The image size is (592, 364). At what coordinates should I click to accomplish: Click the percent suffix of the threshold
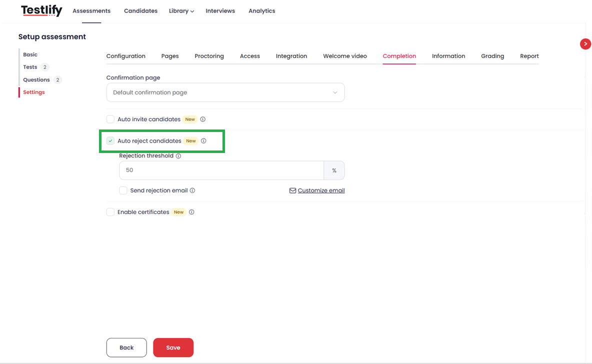pyautogui.click(x=334, y=170)
